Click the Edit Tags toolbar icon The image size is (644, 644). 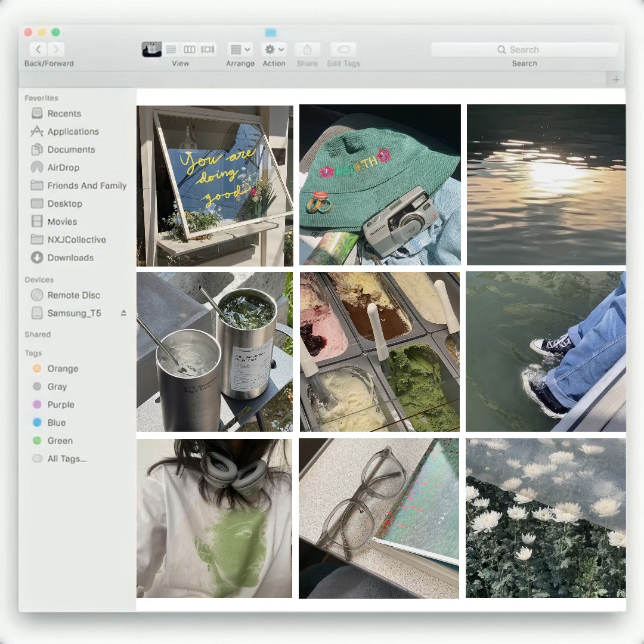click(343, 49)
